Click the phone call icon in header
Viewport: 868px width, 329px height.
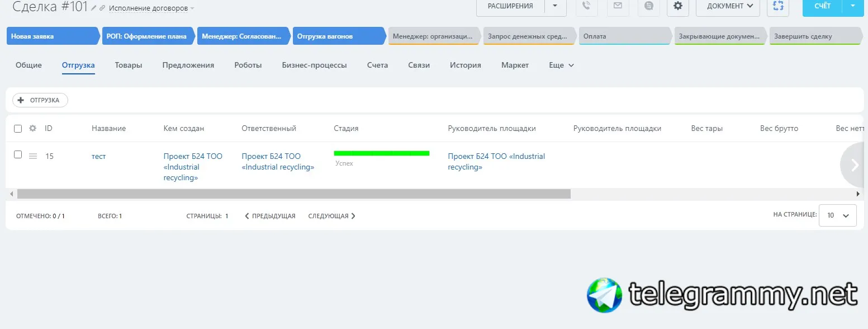point(586,6)
